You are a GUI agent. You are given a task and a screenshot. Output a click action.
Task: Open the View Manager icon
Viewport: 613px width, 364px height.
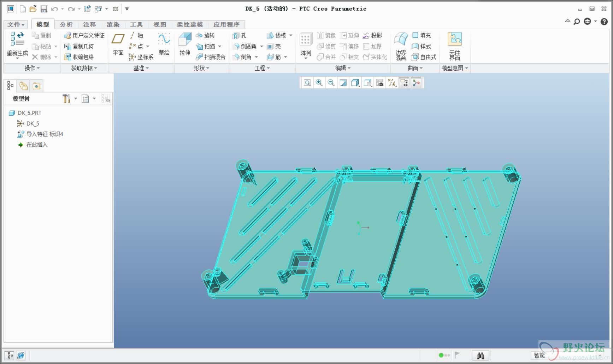click(x=380, y=83)
